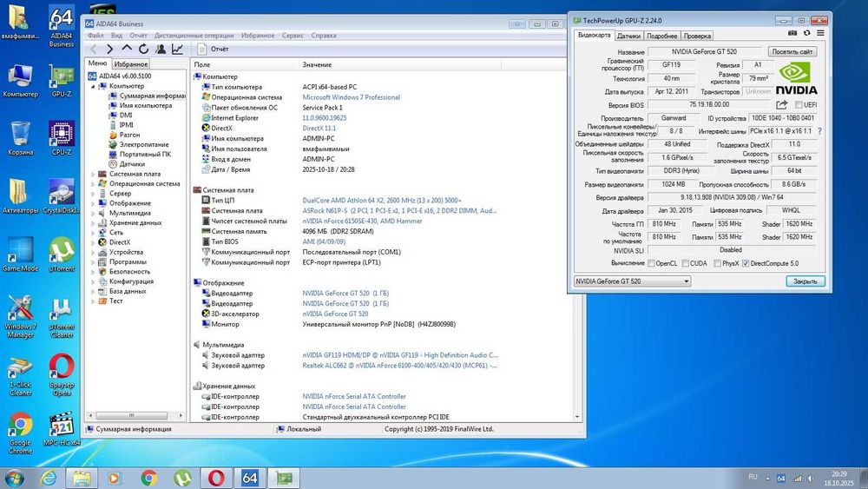Open the user manager icon in AIDA64 toolbar
868x489 pixels.
(x=161, y=50)
